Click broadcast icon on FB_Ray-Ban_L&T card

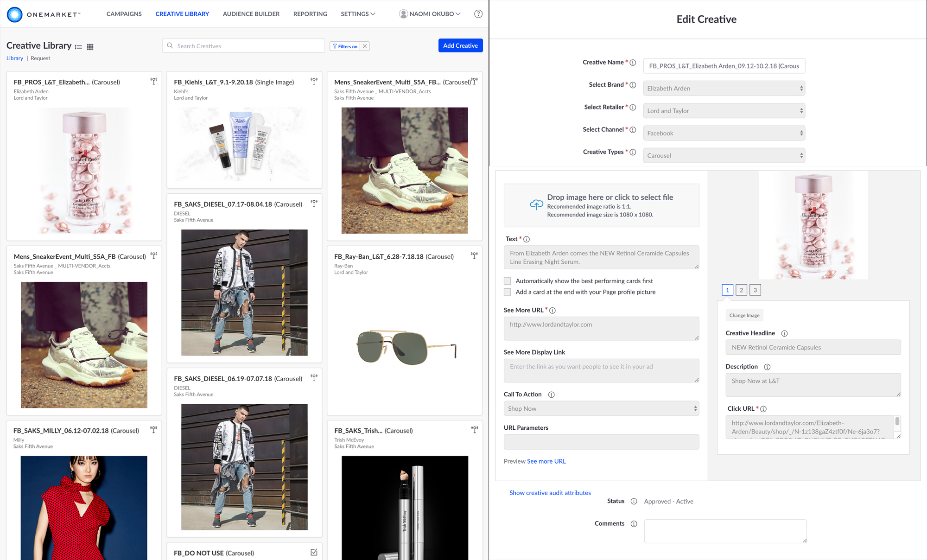474,255
